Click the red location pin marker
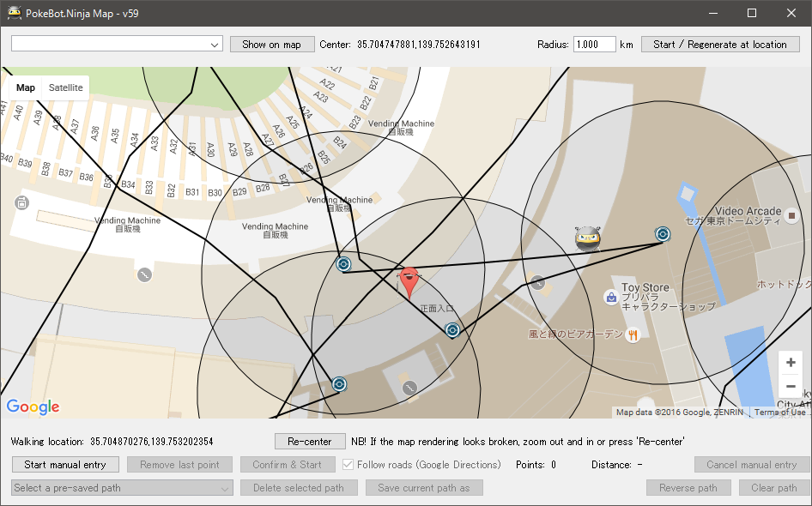 409,283
